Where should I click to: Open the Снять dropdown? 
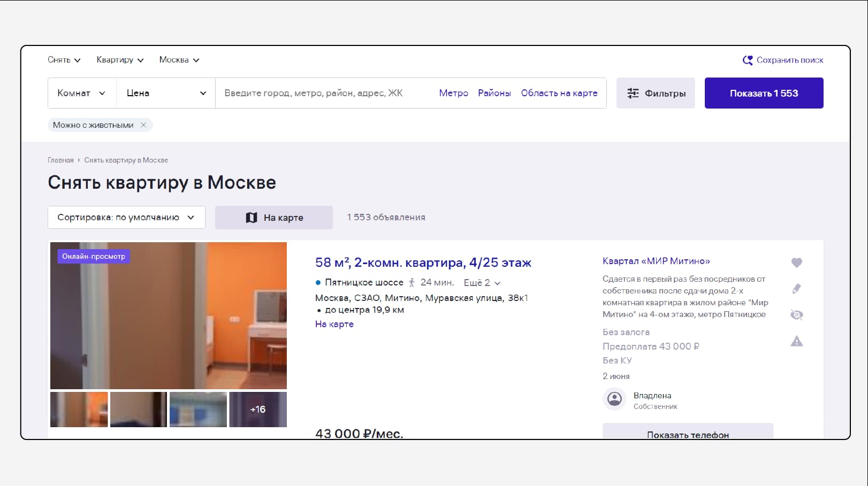click(x=64, y=60)
